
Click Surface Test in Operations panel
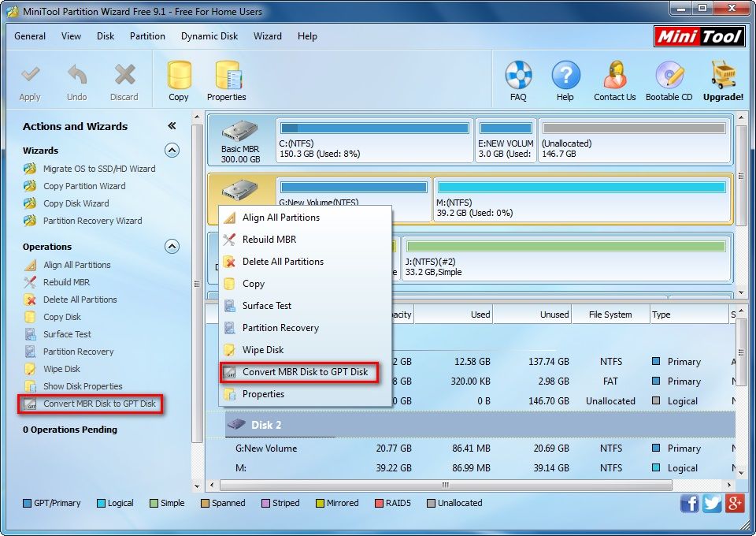[x=67, y=334]
